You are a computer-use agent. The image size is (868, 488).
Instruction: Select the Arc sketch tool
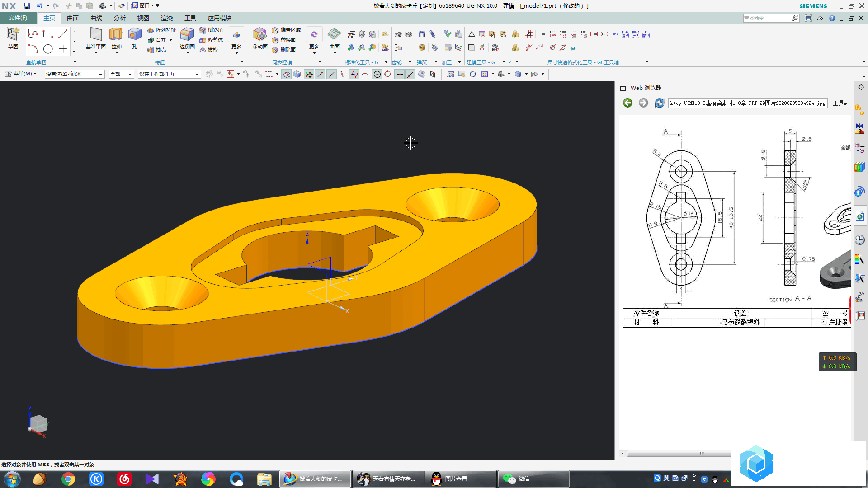tap(33, 49)
